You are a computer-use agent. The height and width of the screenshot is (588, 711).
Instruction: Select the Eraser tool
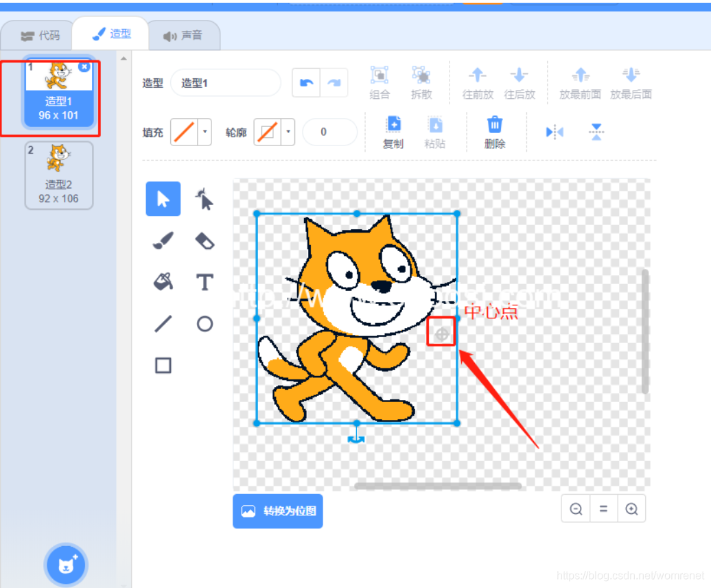pos(205,241)
